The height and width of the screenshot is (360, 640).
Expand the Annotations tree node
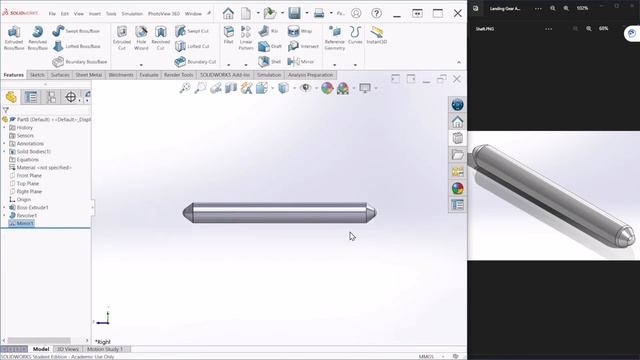(4, 144)
